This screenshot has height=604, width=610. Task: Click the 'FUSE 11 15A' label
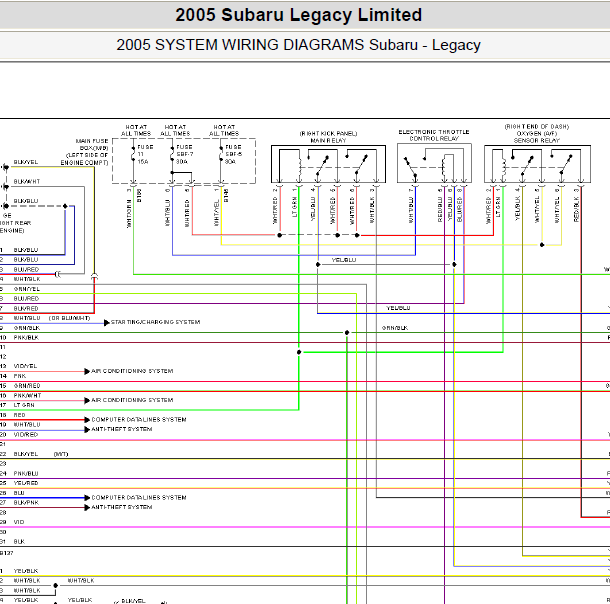click(x=145, y=154)
